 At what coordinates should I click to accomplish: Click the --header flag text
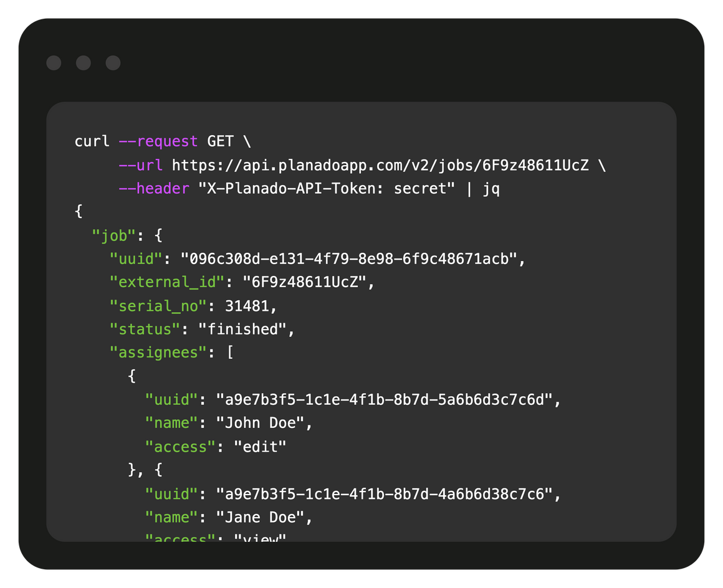click(154, 189)
